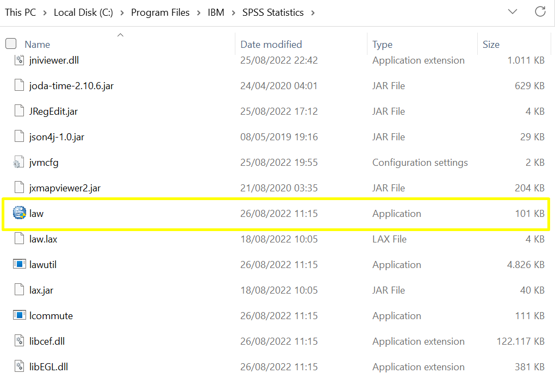Click the libEGL.dll file icon

(x=20, y=367)
